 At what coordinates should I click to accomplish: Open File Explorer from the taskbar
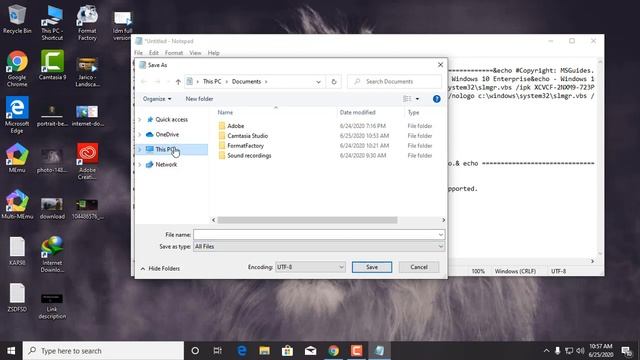[x=264, y=351]
